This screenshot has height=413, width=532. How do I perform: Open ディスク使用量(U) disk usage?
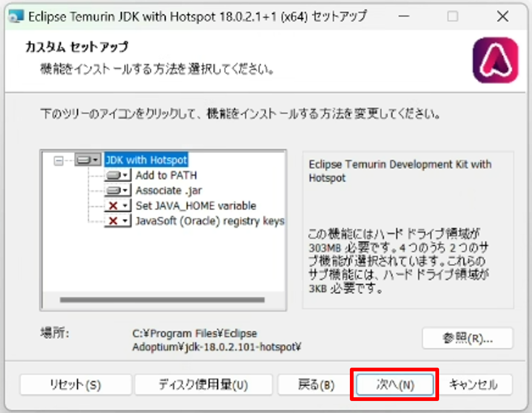tap(203, 385)
